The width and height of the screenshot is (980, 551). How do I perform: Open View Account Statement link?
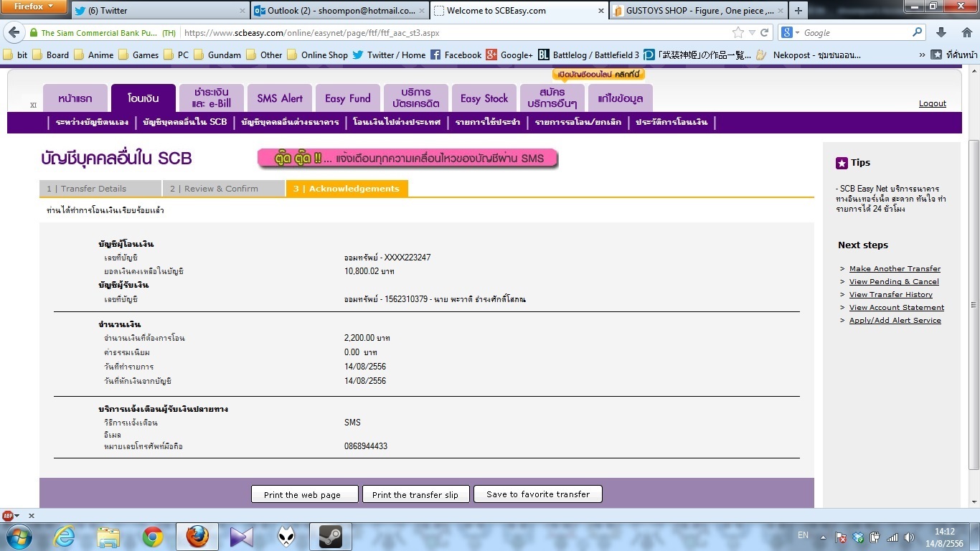[x=897, y=307]
